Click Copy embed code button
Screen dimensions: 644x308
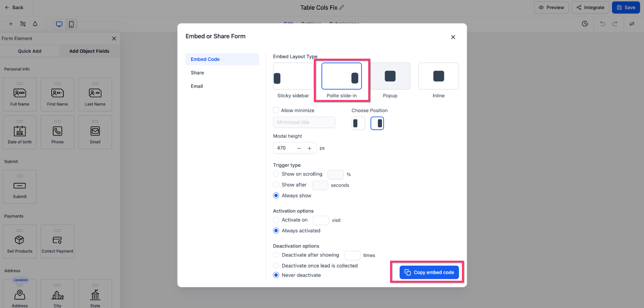[429, 272]
